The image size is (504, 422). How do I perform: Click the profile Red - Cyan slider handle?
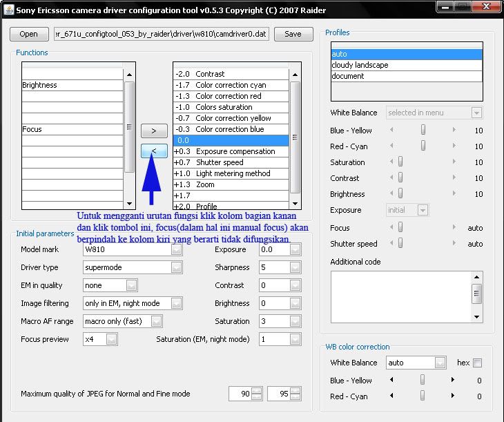point(423,145)
